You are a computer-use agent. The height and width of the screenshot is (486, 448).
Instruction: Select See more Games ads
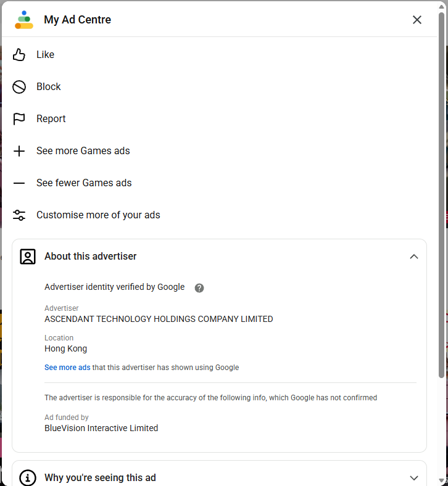(83, 150)
